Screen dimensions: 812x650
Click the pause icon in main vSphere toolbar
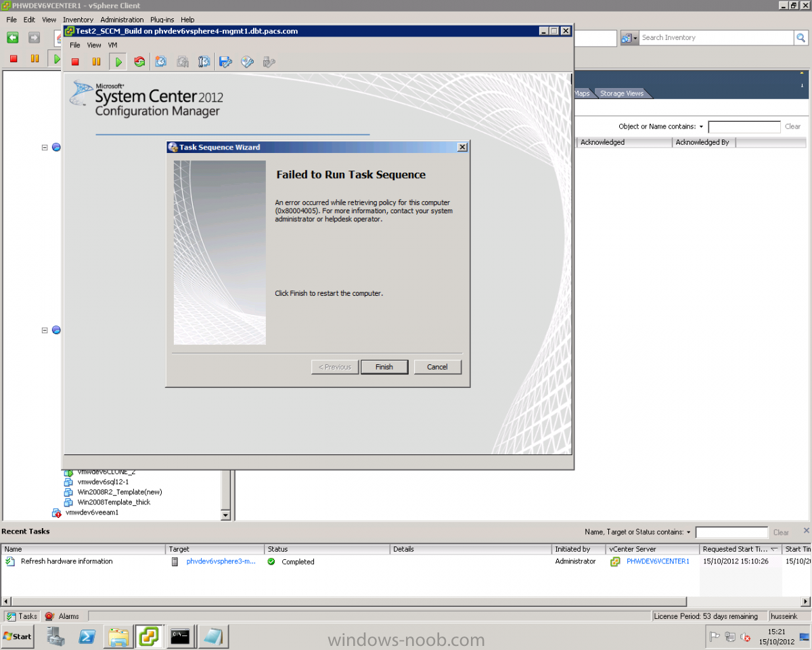[35, 59]
